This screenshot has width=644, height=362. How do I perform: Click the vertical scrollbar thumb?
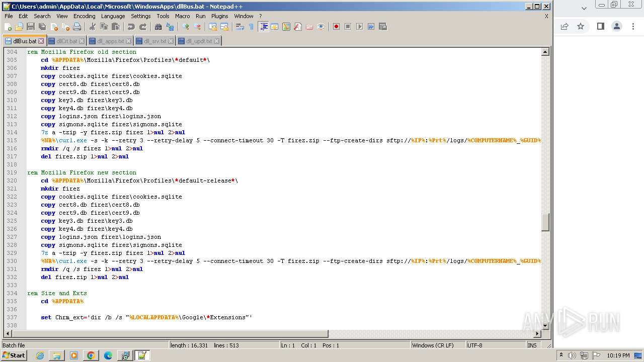(545, 222)
